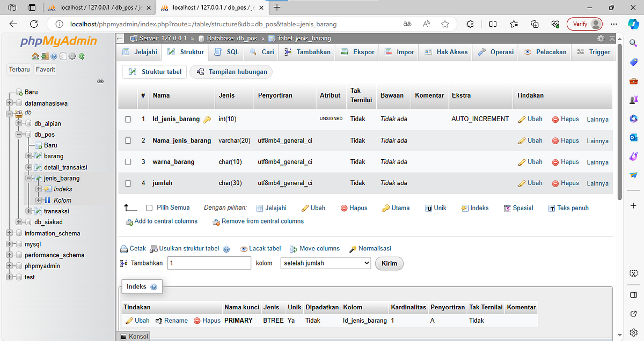The image size is (644, 341).
Task: Click the Kirim button
Action: point(389,263)
